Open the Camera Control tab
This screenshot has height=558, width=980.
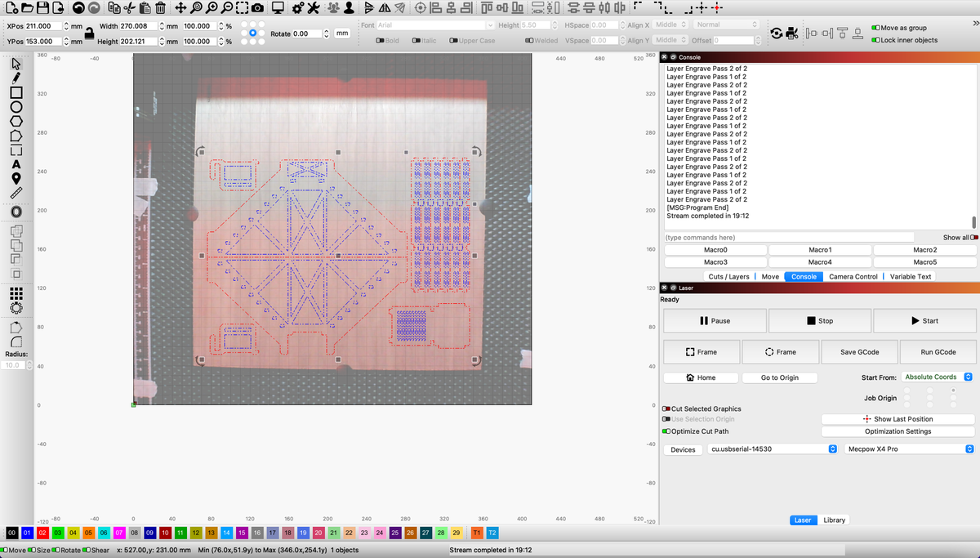[853, 276]
